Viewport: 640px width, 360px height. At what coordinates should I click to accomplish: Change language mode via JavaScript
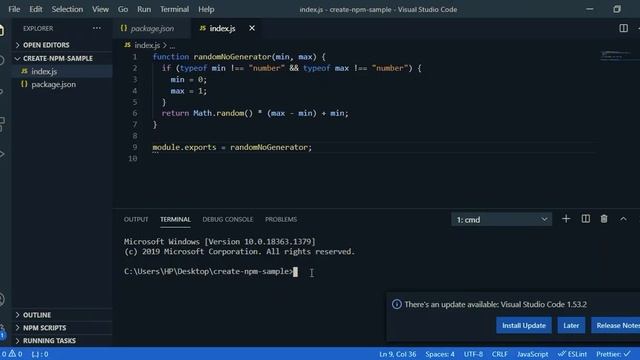532,354
